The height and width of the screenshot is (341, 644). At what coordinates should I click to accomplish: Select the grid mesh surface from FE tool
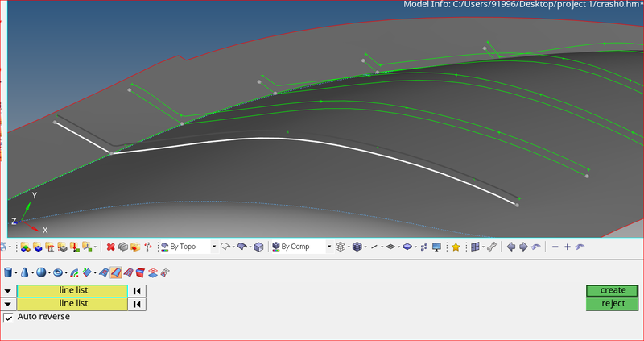[165, 272]
